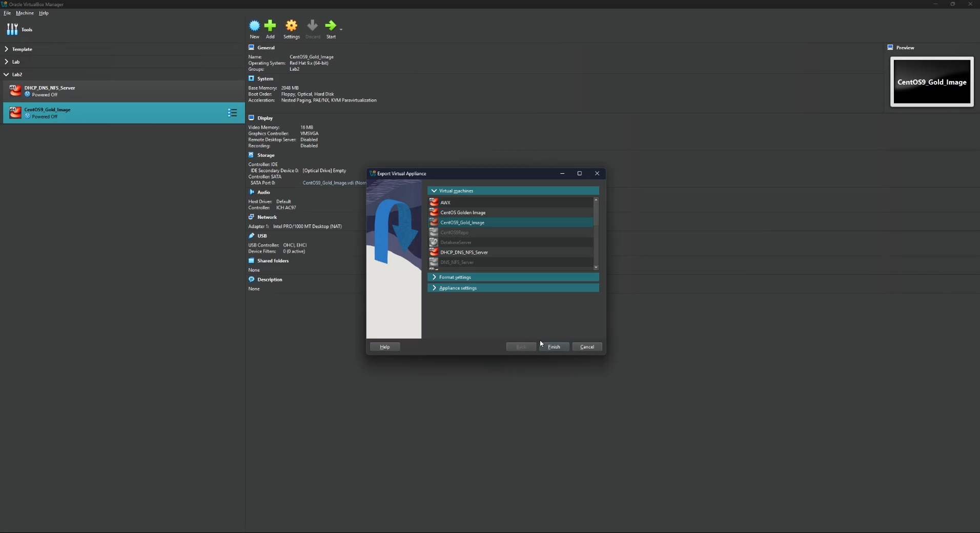Open the Tools icon in left pane

pos(12,29)
